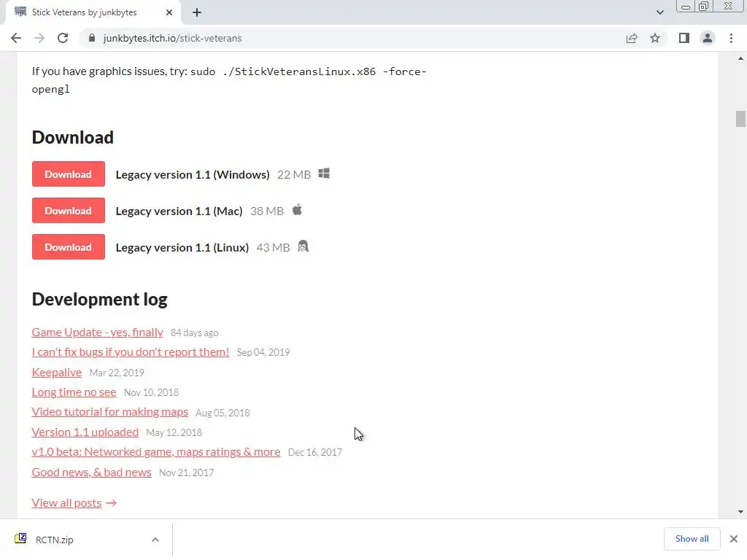747x560 pixels.
Task: Click the 'Sep 04, 2019' date
Action: [263, 352]
